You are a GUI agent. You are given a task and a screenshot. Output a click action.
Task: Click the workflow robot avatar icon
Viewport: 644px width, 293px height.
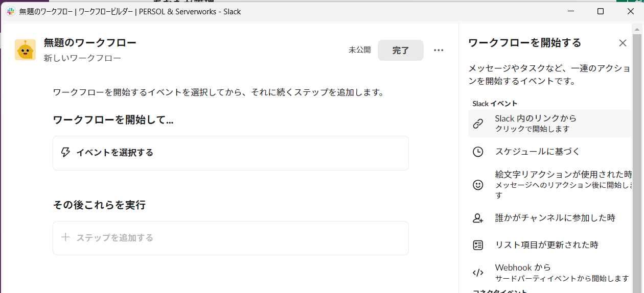pos(25,50)
